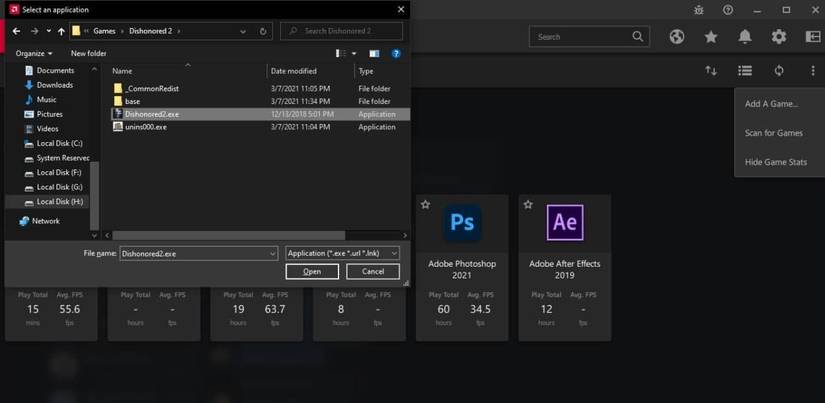The width and height of the screenshot is (825, 403).
Task: Click the horizontal scrollbar in file list
Action: [x=229, y=235]
